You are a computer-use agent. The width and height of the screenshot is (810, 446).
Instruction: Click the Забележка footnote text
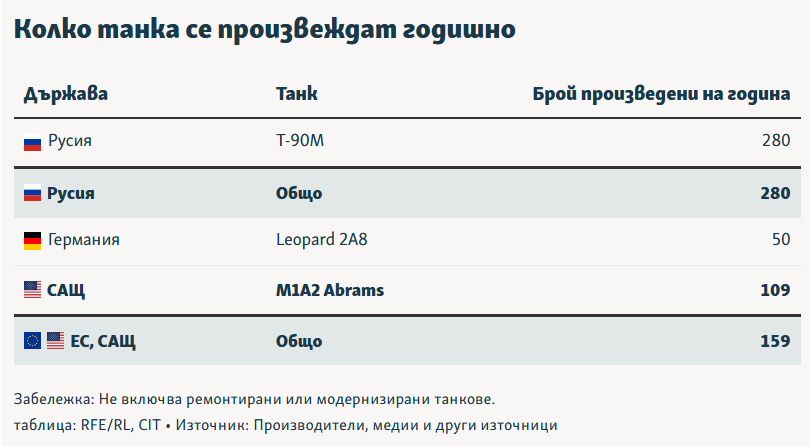pos(255,398)
